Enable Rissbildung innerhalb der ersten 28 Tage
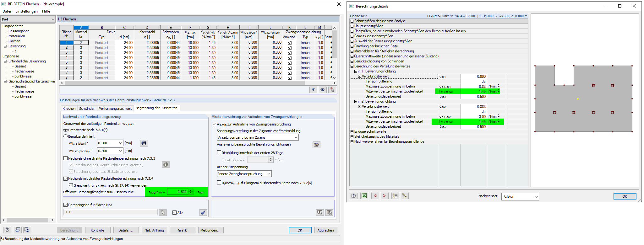The width and height of the screenshot is (644, 245). point(219,152)
